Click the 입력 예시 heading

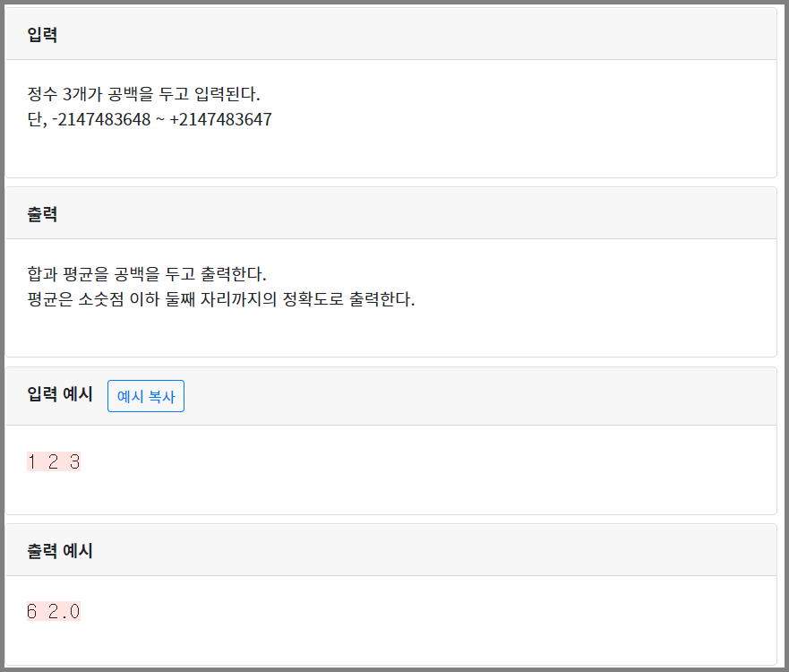tap(60, 393)
